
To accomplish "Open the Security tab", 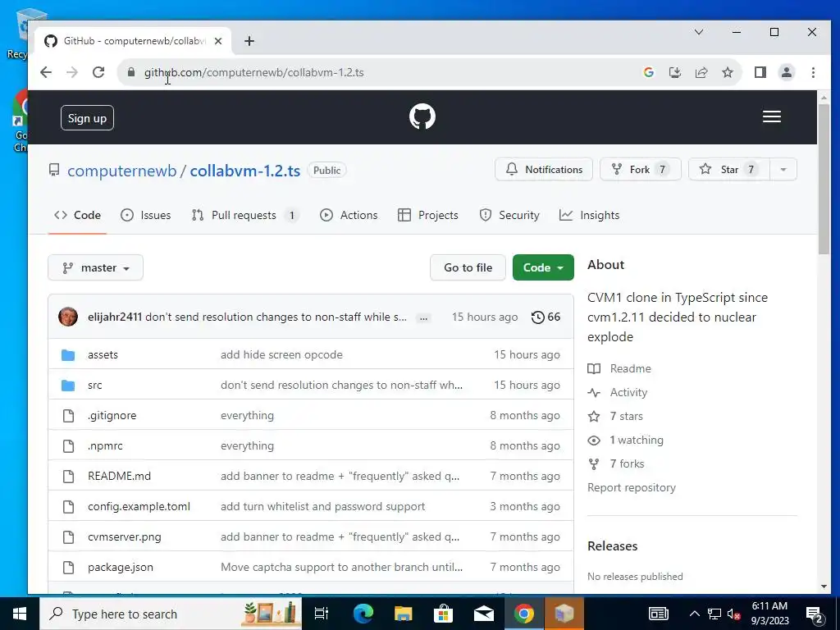I will pos(509,216).
